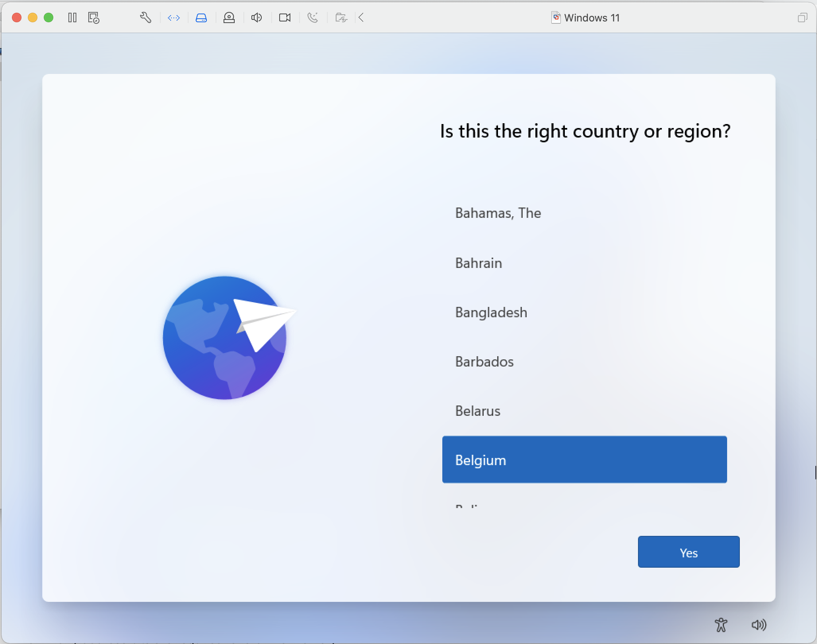Image resolution: width=817 pixels, height=644 pixels.
Task: Click the Windows setup volume icon
Action: point(759,625)
